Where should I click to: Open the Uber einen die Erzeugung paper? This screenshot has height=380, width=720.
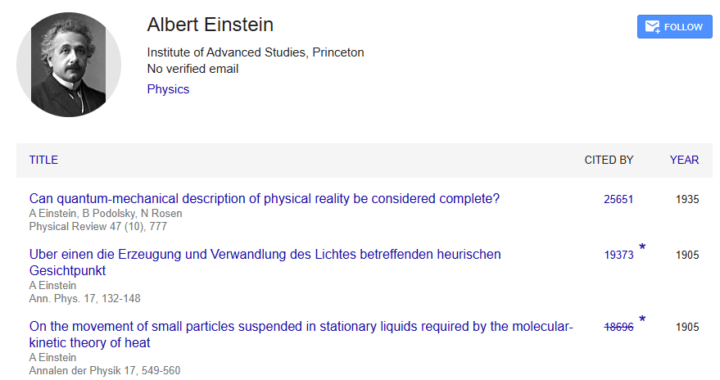pos(265,262)
